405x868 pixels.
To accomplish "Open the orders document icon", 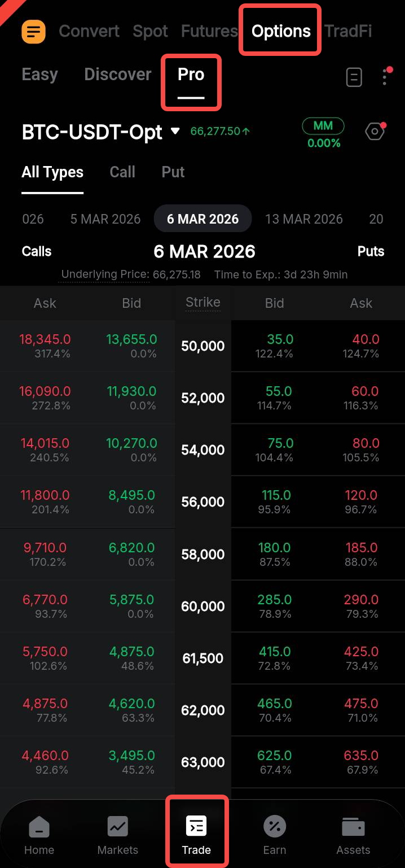I will pyautogui.click(x=354, y=77).
